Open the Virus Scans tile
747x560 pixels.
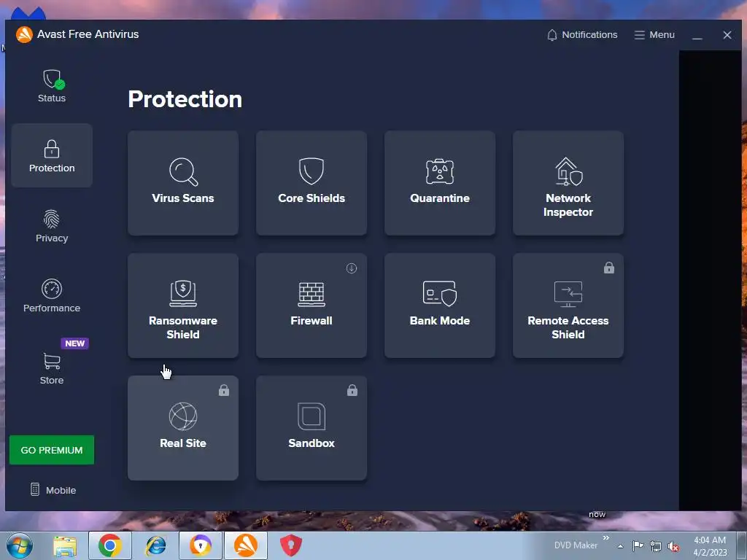click(183, 183)
